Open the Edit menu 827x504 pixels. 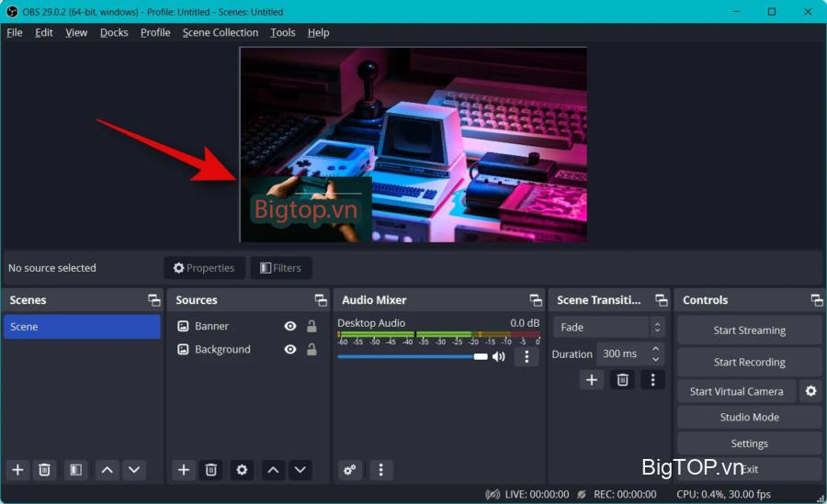pyautogui.click(x=44, y=33)
